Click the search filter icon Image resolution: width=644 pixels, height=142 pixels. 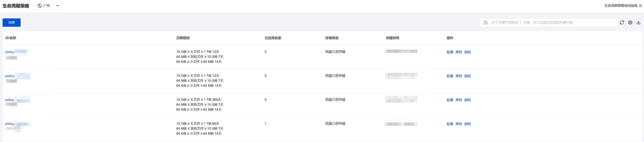(x=485, y=22)
